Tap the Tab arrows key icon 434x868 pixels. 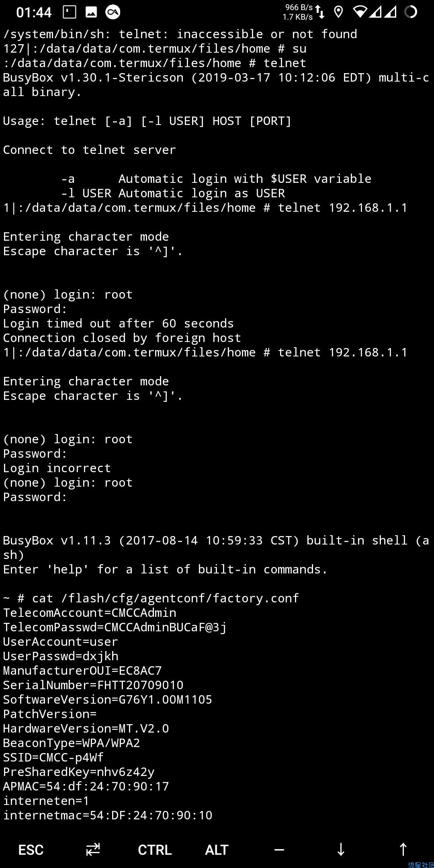pyautogui.click(x=93, y=850)
